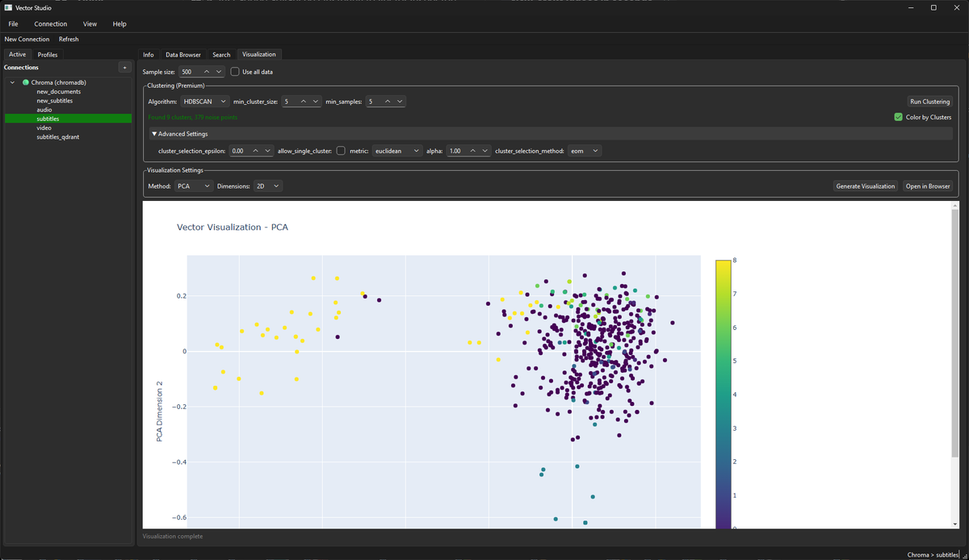Click the cluster_selection_epsilon value field

(239, 151)
